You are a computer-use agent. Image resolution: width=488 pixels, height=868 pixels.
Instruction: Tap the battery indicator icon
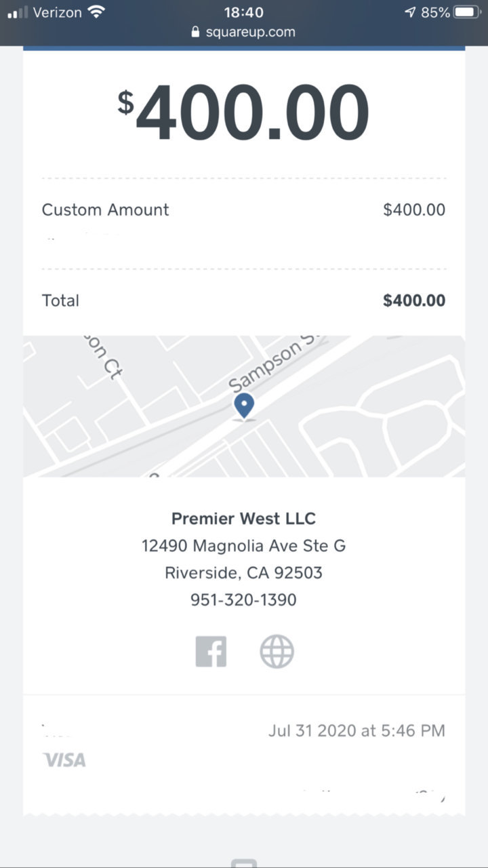(467, 12)
